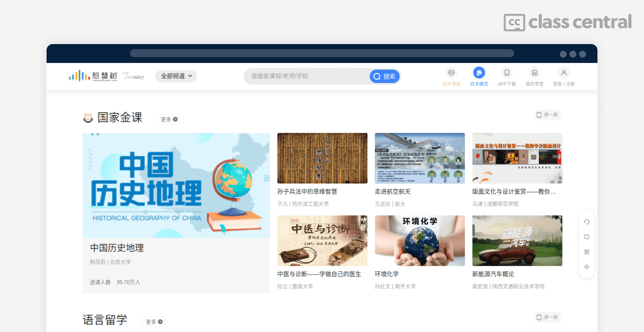
Task: Show the QR code icon in sidebar
Action: [587, 252]
